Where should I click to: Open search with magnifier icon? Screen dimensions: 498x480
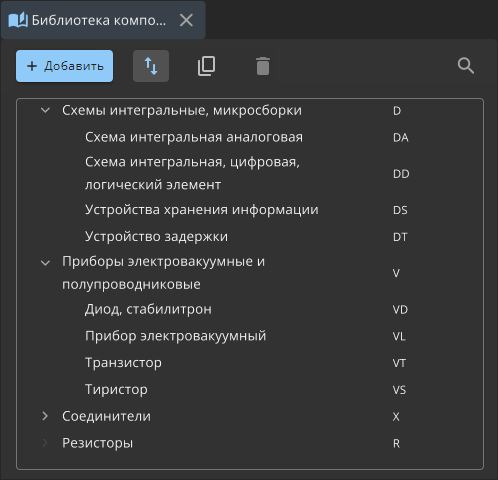click(466, 66)
